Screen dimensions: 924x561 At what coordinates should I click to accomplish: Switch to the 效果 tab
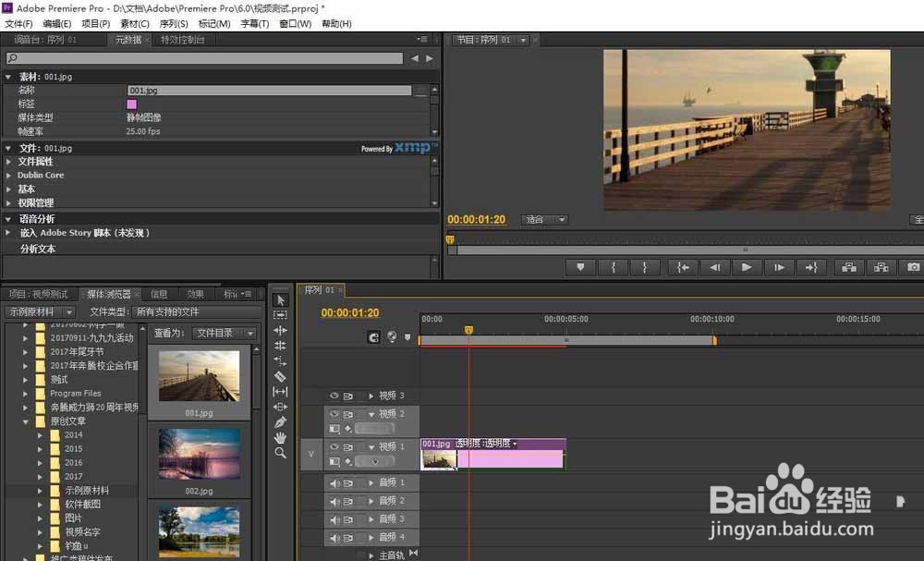click(x=195, y=294)
